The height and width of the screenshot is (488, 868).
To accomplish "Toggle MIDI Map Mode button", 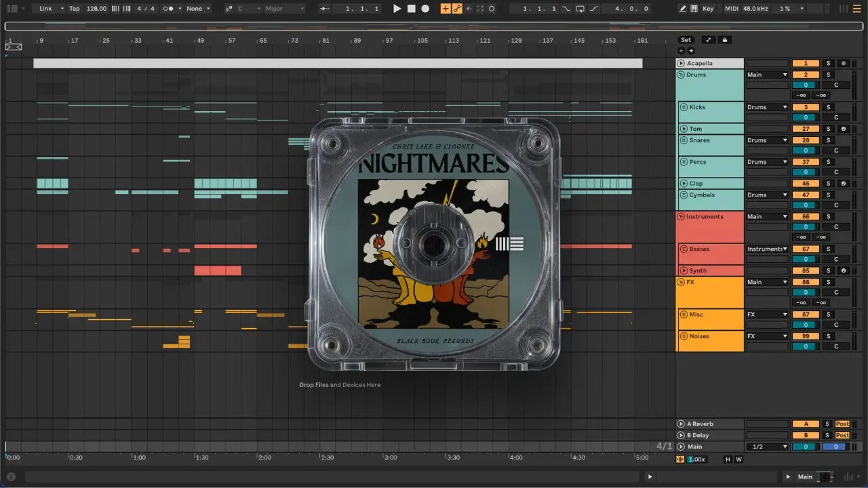I will 731,9.
